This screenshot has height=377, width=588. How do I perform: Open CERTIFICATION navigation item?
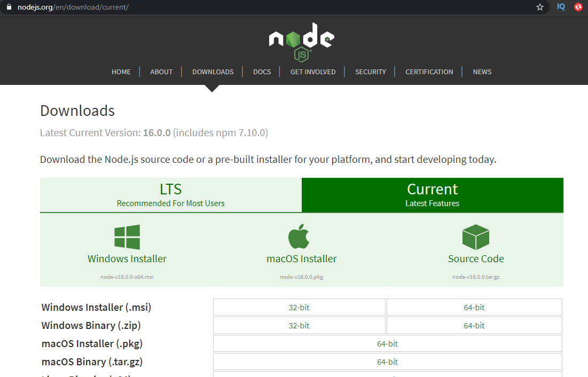point(429,72)
